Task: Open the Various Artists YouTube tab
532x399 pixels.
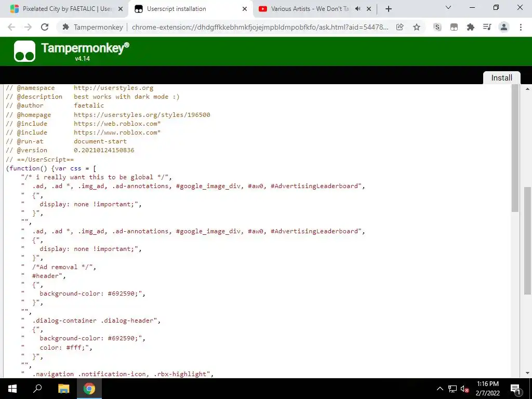Action: pyautogui.click(x=309, y=9)
